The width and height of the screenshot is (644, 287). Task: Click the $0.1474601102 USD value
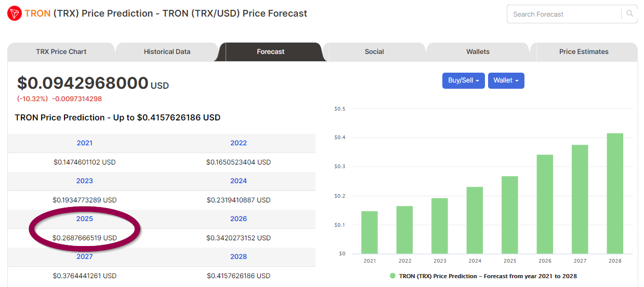click(85, 162)
